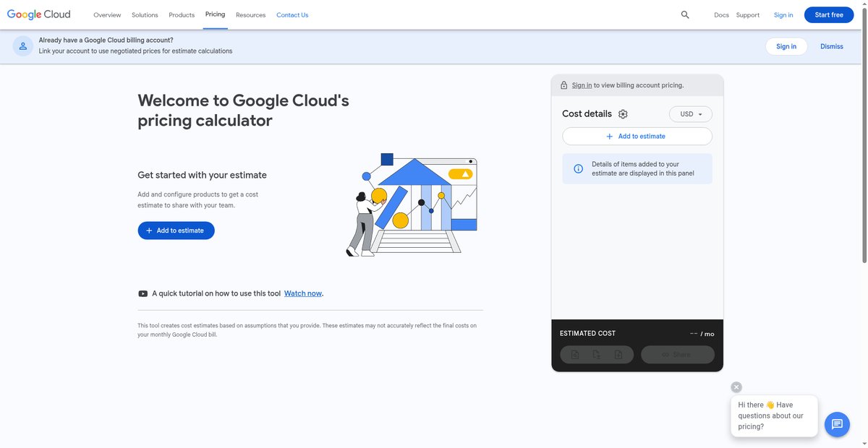Open cost details settings gear
The width and height of the screenshot is (868, 448).
[623, 114]
